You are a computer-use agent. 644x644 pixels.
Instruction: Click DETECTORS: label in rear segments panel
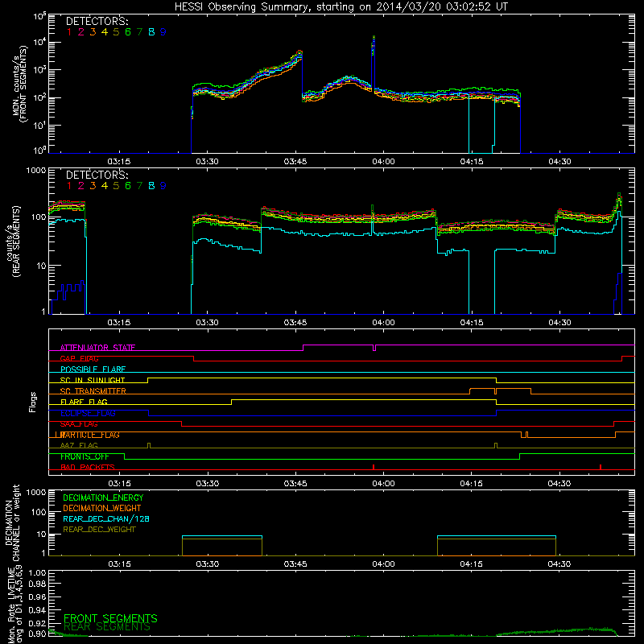click(97, 175)
